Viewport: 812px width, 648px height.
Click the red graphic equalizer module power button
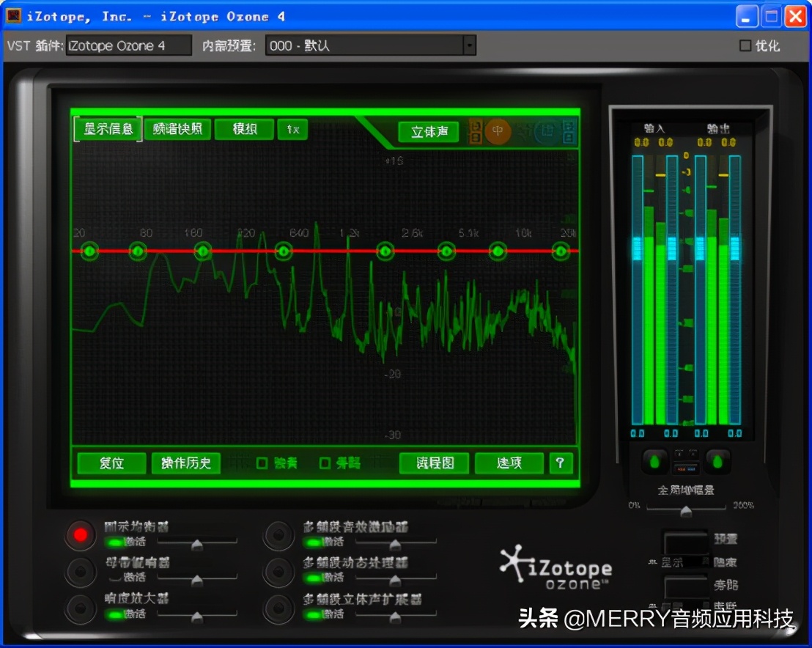point(81,535)
